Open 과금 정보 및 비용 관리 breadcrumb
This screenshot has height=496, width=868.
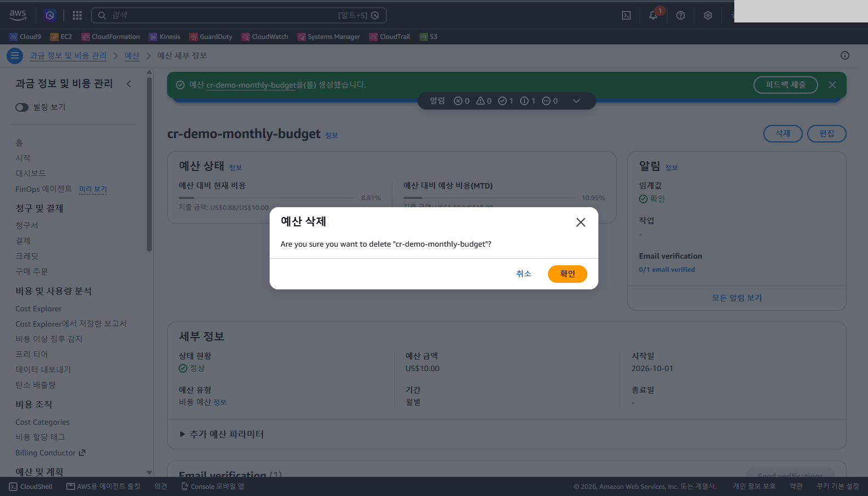tap(68, 56)
